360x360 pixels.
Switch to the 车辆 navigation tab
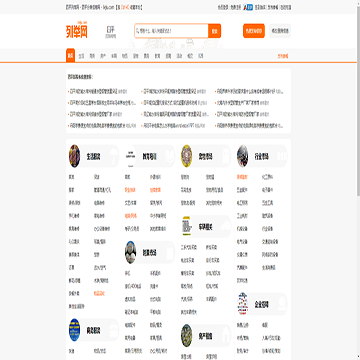point(114,56)
